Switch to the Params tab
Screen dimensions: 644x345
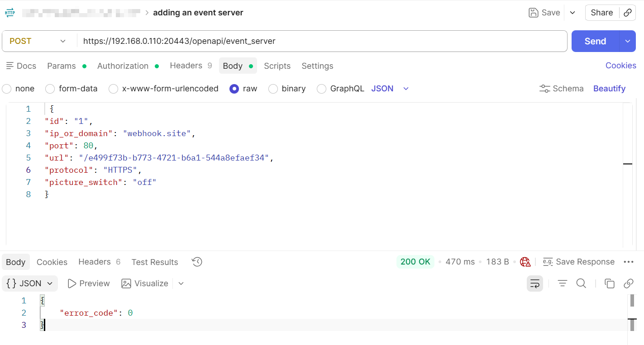67,66
